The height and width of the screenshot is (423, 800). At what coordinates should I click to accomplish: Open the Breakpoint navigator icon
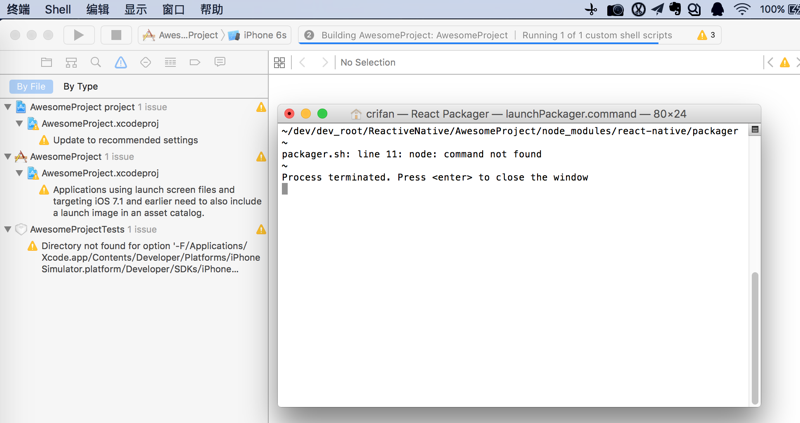coord(195,62)
